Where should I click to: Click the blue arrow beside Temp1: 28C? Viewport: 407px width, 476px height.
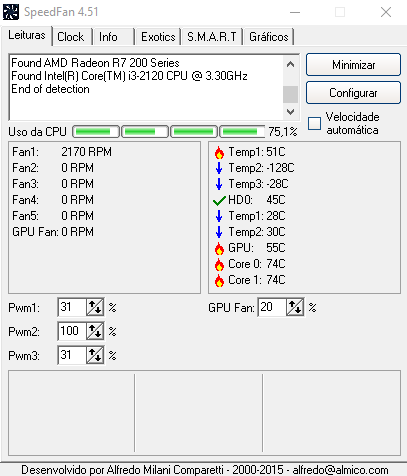pyautogui.click(x=219, y=216)
